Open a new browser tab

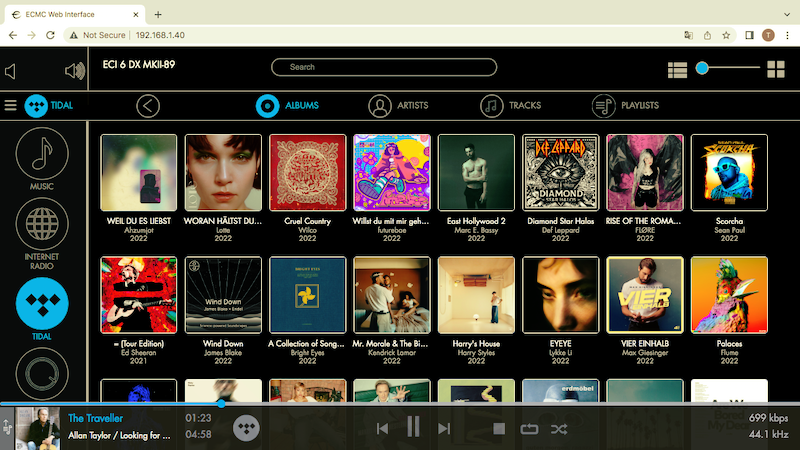point(158,14)
